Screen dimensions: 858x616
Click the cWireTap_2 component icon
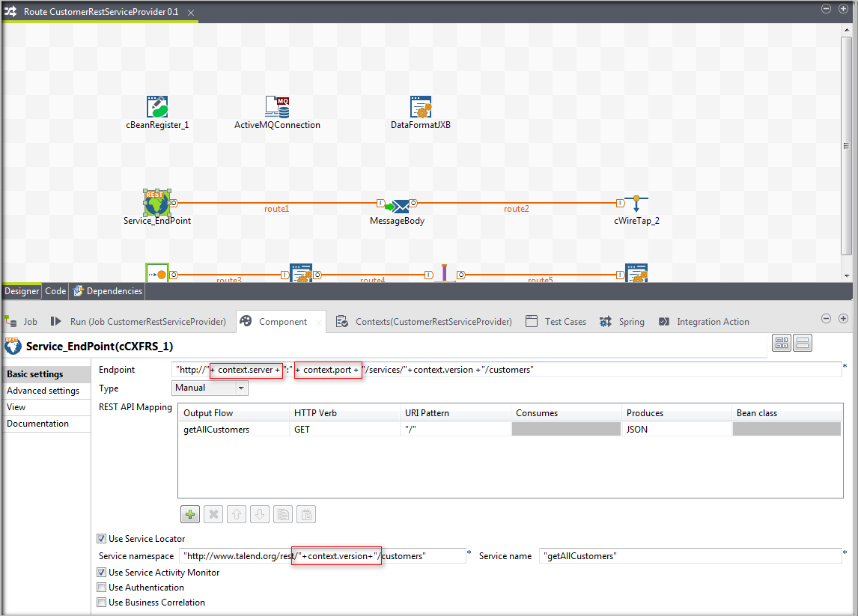636,204
